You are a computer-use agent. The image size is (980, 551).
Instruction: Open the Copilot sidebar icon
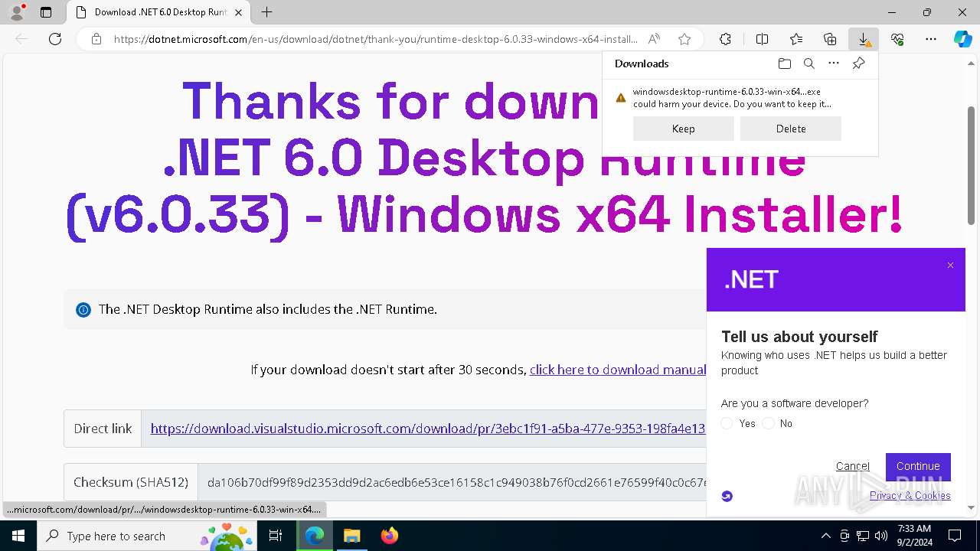point(962,39)
